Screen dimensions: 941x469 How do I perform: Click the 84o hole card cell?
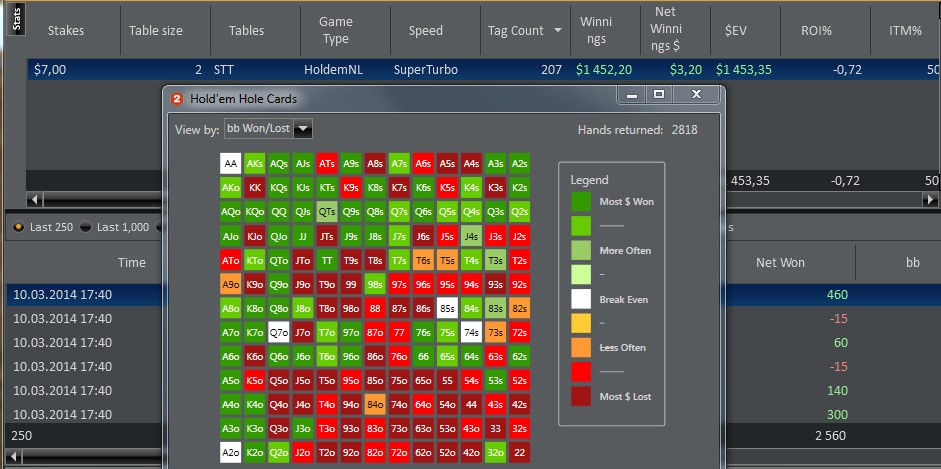pyautogui.click(x=375, y=404)
